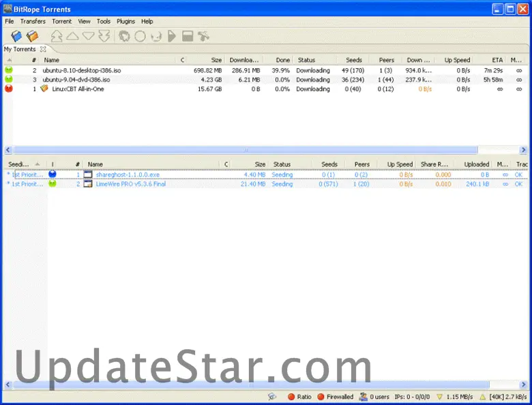Click the stop square toolbar icon
This screenshot has width=532, height=405.
[x=188, y=36]
